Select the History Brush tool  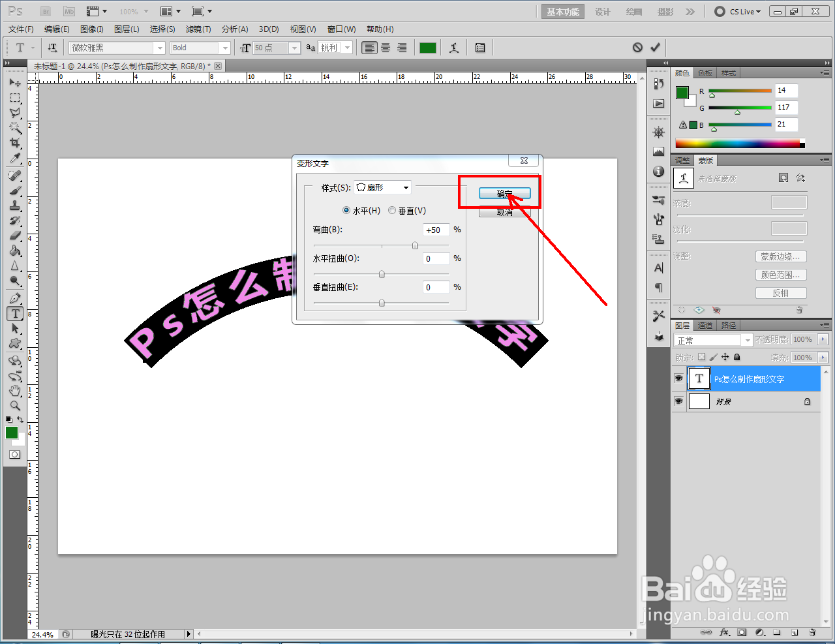15,221
